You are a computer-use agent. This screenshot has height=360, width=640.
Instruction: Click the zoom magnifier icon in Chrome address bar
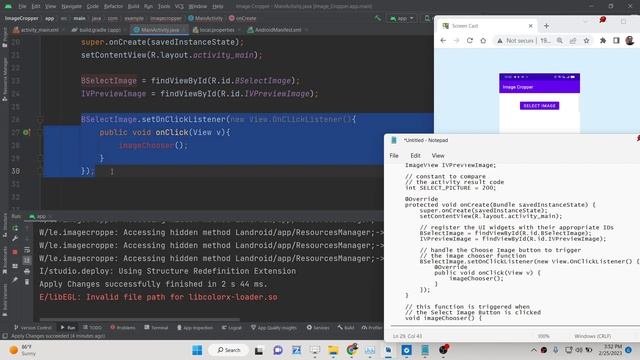[560, 40]
